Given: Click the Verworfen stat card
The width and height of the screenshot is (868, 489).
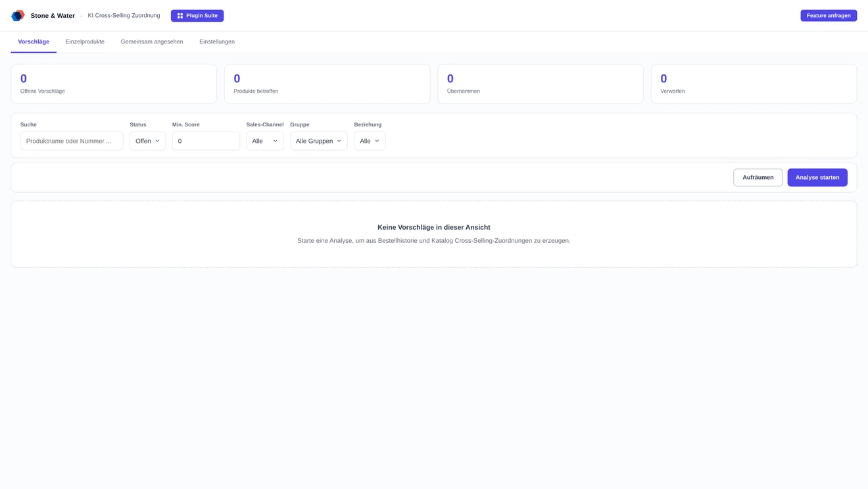Looking at the screenshot, I should point(754,84).
